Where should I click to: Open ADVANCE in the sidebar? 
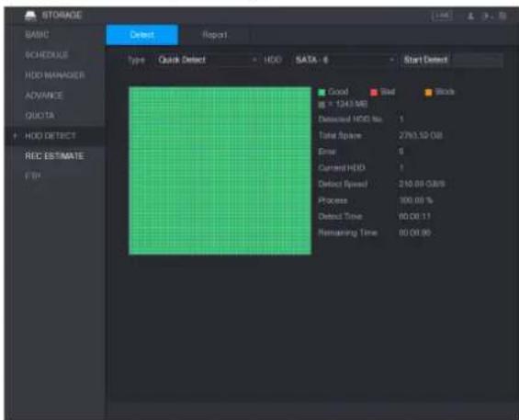44,96
